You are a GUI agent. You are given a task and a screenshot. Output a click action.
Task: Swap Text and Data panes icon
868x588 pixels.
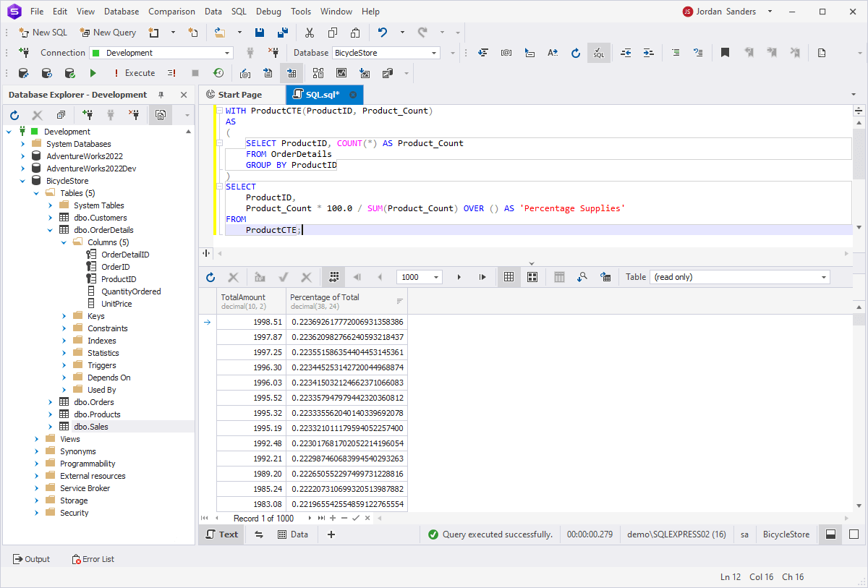pos(259,534)
